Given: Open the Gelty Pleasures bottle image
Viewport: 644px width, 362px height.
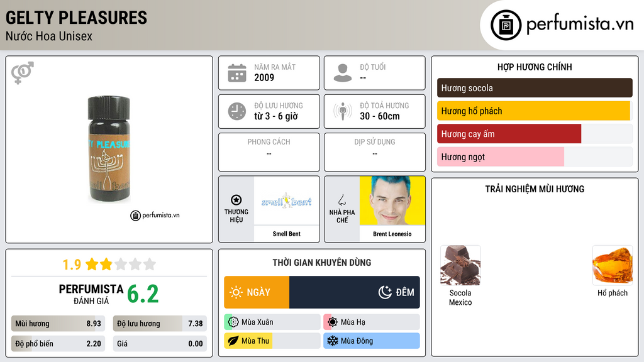Looking at the screenshot, I should point(109,149).
